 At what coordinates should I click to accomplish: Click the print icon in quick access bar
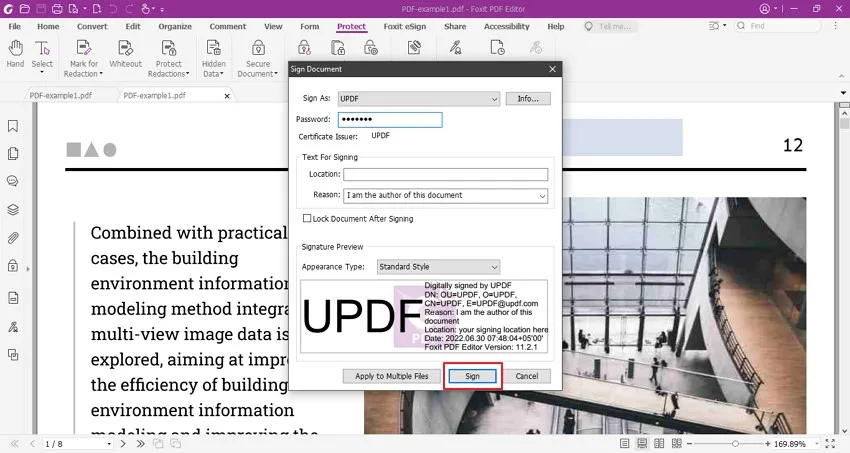click(x=57, y=9)
